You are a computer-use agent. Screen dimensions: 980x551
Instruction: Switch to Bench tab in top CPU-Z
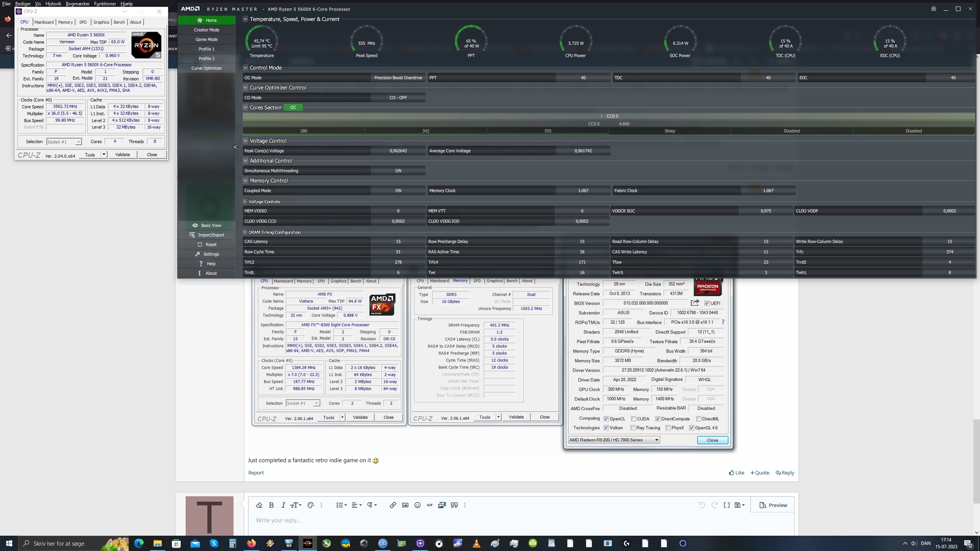point(119,22)
